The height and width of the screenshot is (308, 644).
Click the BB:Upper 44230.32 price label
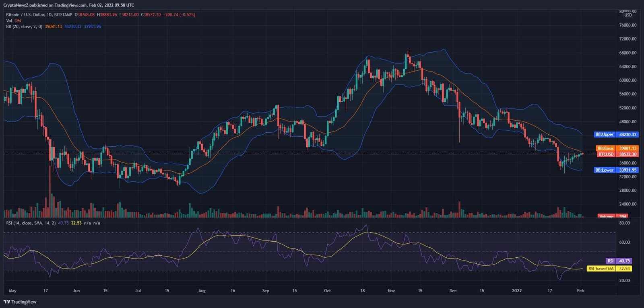coord(616,135)
